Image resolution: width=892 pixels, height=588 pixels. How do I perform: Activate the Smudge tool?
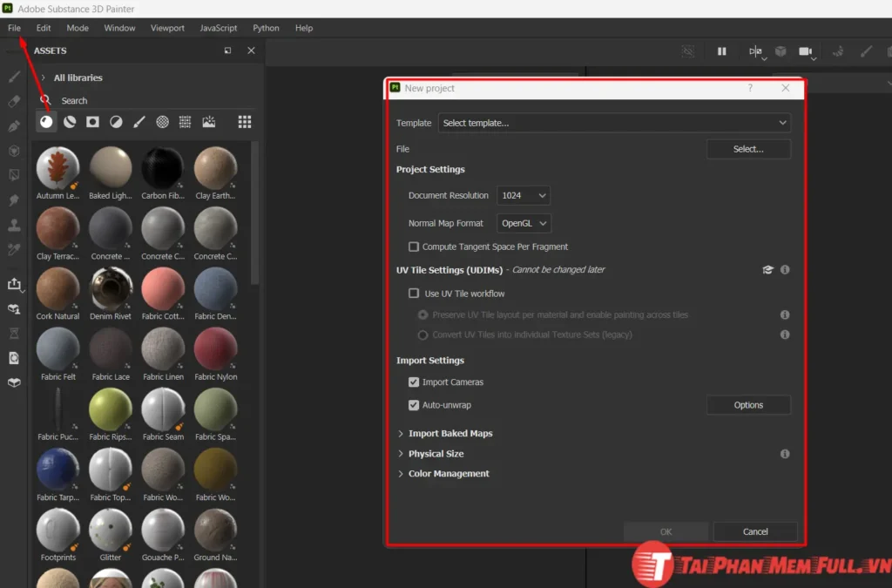click(x=12, y=197)
